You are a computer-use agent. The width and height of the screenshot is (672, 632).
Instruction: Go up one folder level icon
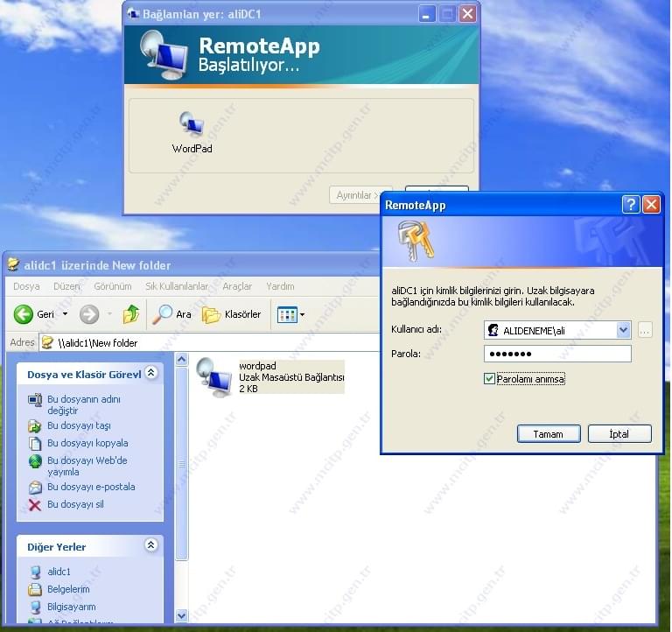pyautogui.click(x=131, y=314)
